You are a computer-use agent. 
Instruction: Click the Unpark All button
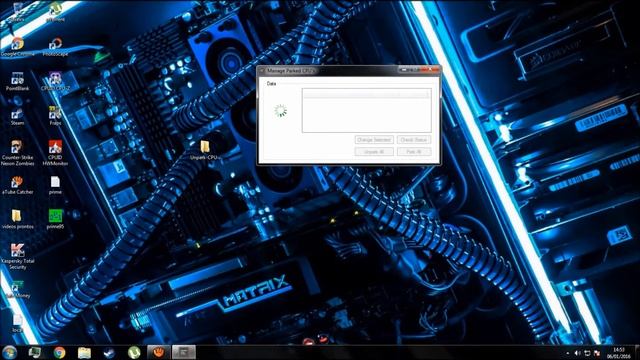click(374, 151)
